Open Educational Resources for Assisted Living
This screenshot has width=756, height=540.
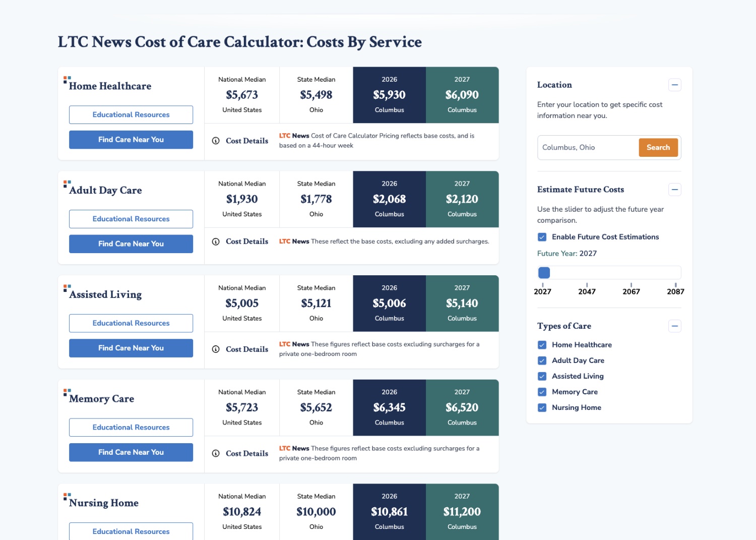coord(131,323)
